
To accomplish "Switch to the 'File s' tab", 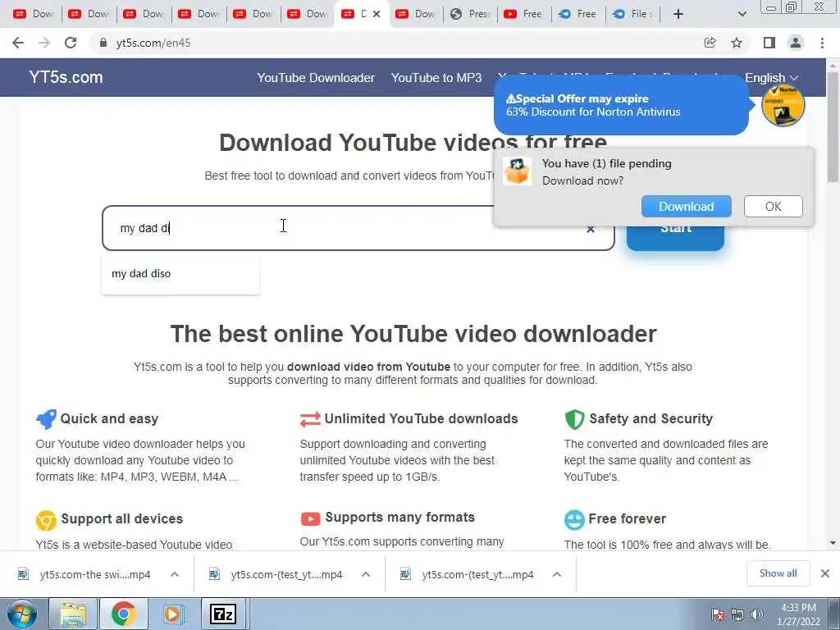I will pyautogui.click(x=634, y=14).
